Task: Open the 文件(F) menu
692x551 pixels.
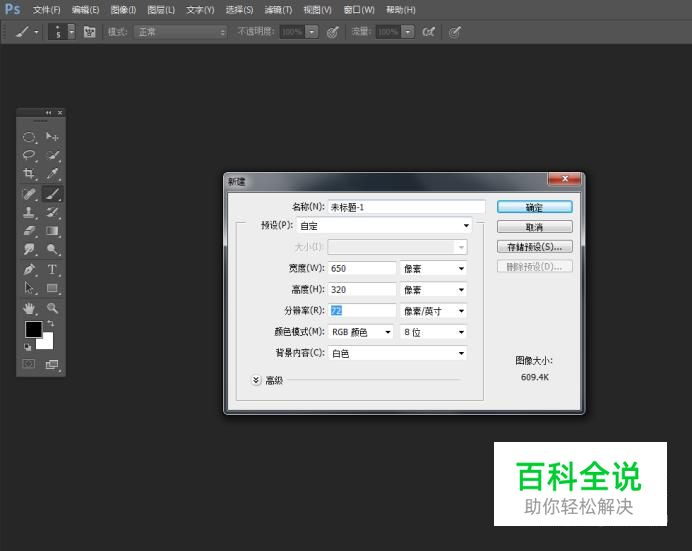Action: (46, 10)
